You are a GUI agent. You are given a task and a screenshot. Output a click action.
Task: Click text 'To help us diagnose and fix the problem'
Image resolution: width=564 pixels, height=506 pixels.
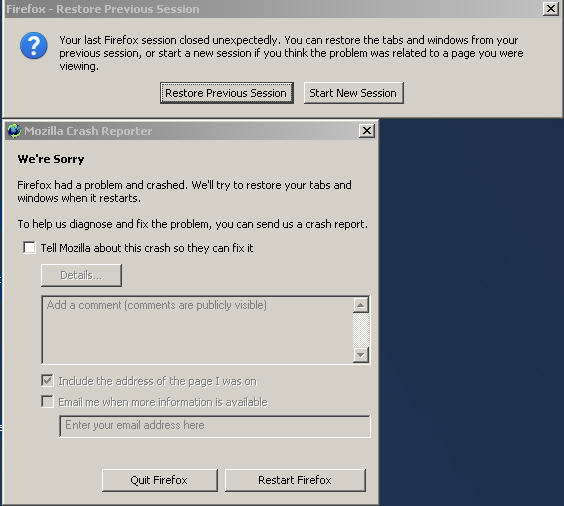115,224
